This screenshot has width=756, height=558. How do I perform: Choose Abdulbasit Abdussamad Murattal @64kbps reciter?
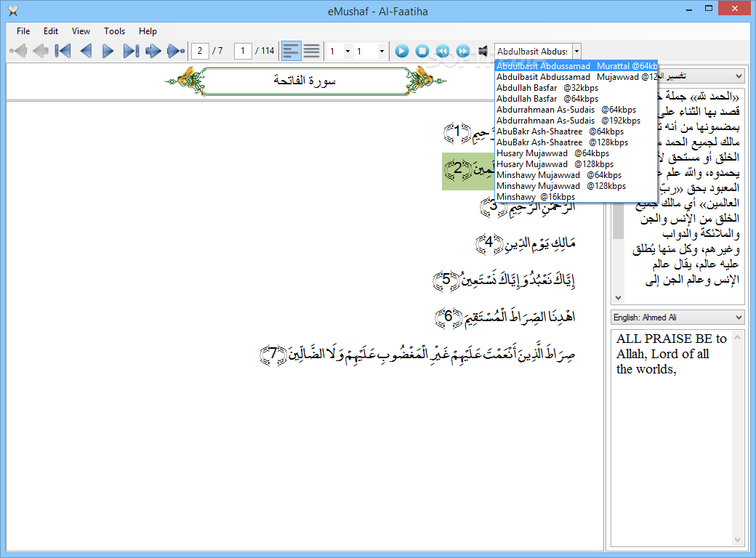click(x=576, y=66)
